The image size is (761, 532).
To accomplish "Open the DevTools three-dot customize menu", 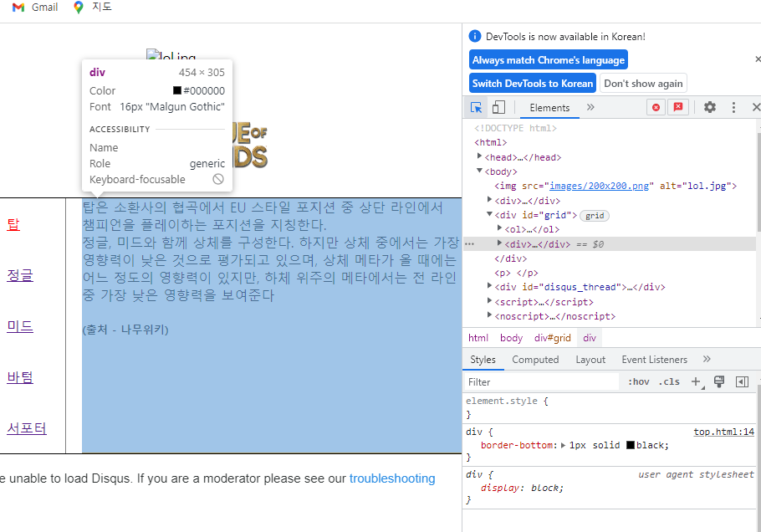I will click(733, 107).
